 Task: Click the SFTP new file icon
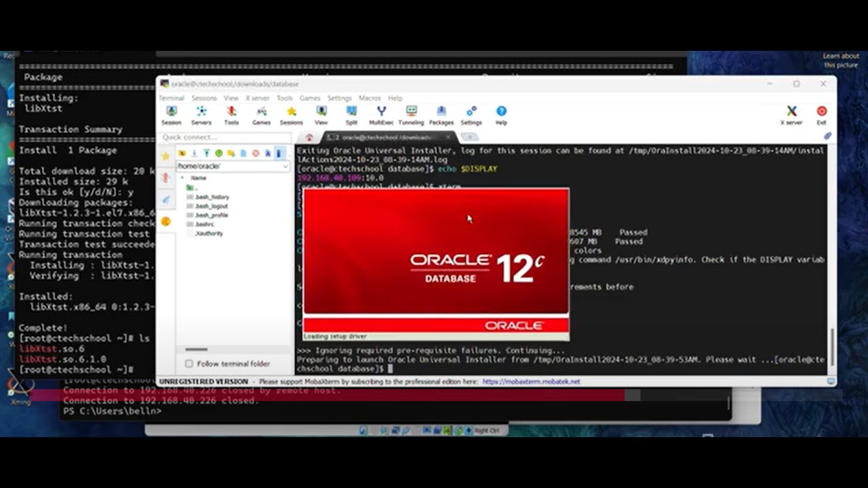(x=243, y=154)
